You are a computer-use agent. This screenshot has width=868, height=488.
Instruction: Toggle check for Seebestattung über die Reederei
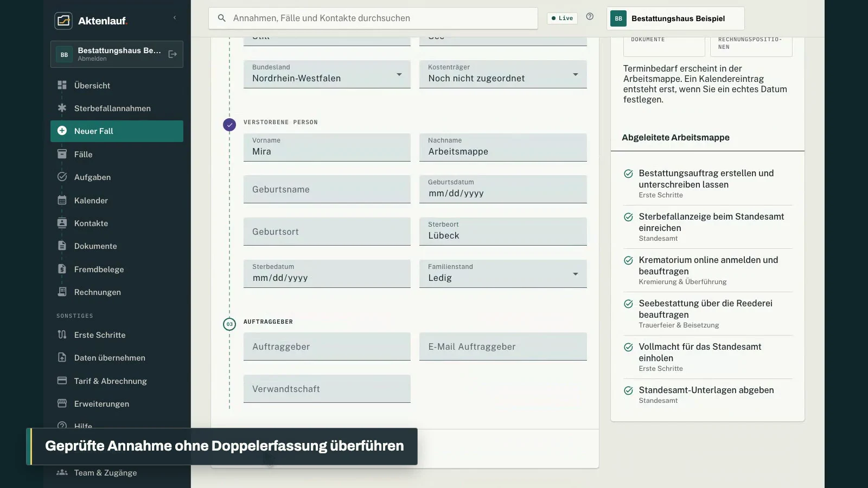point(628,304)
